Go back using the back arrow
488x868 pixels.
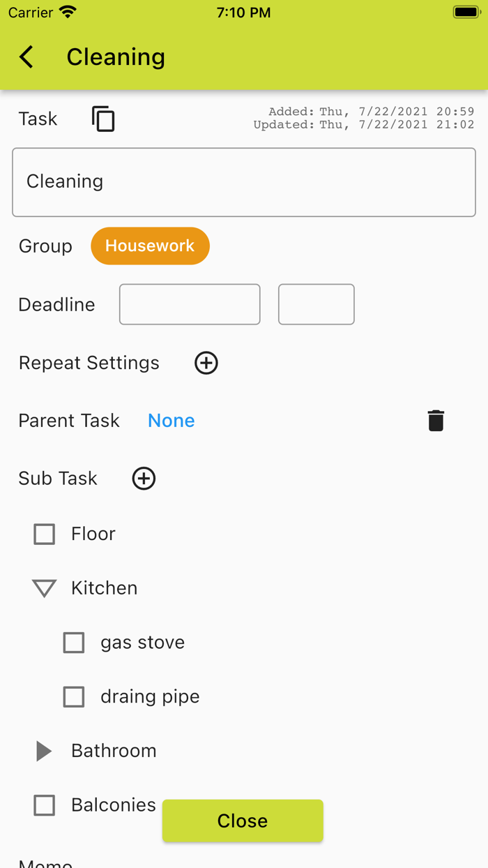click(x=26, y=57)
